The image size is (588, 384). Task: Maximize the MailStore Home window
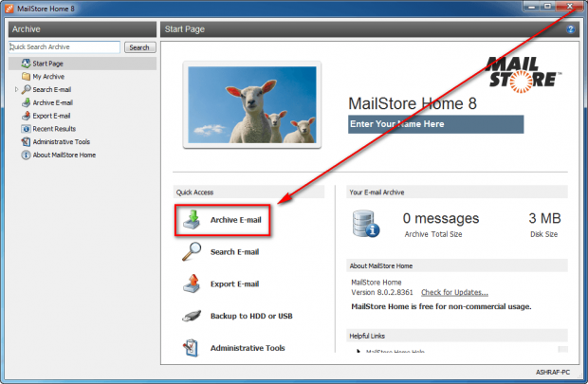pos(548,7)
